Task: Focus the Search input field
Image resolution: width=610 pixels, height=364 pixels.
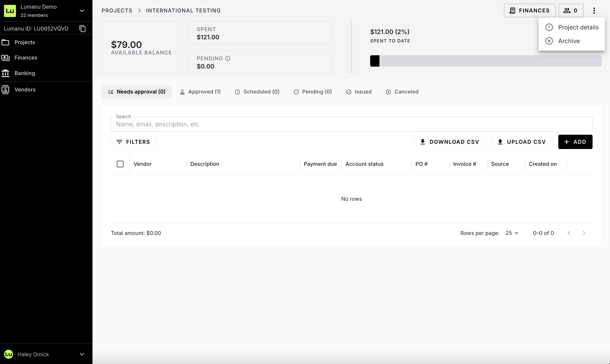Action: pos(351,124)
